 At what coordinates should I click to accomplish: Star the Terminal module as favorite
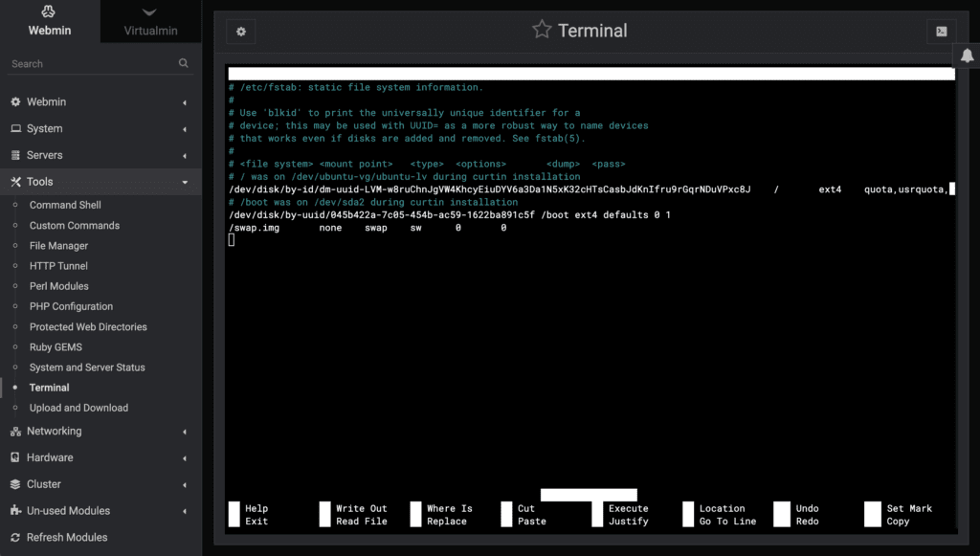coord(542,31)
